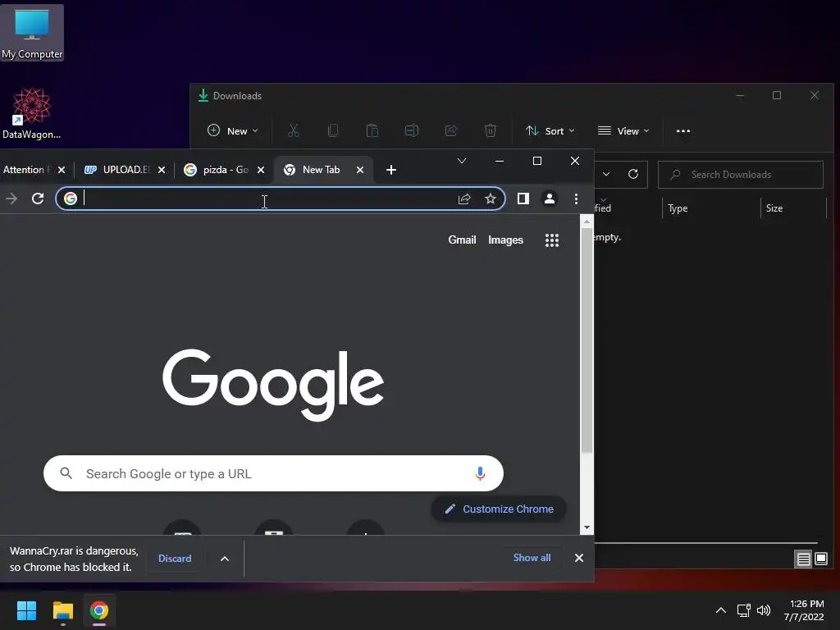This screenshot has width=840, height=630.
Task: Select the My Computer desktop icon
Action: pyautogui.click(x=32, y=33)
